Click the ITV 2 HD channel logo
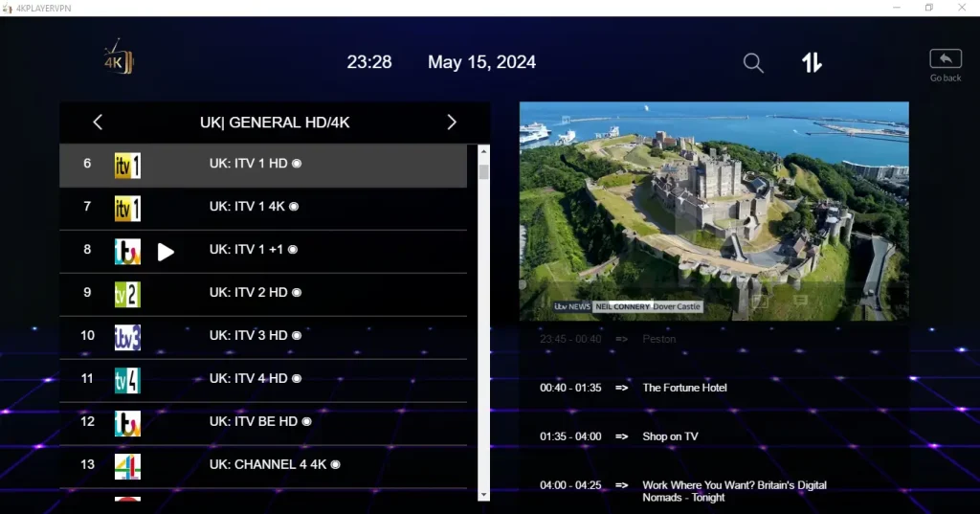Image resolution: width=980 pixels, height=514 pixels. (x=127, y=295)
